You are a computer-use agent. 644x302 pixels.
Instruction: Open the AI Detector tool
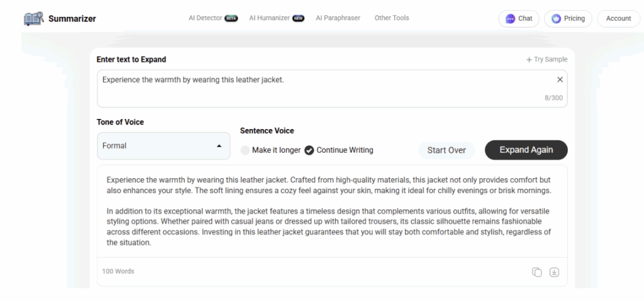tap(205, 18)
